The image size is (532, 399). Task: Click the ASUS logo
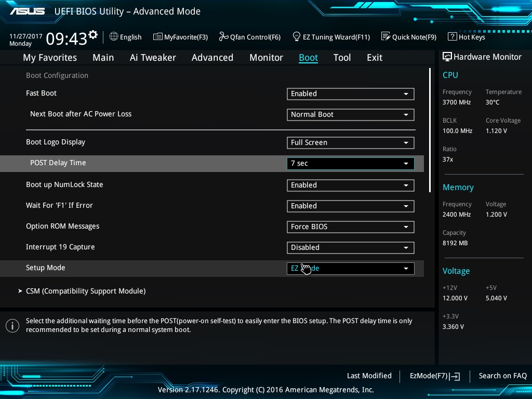27,11
